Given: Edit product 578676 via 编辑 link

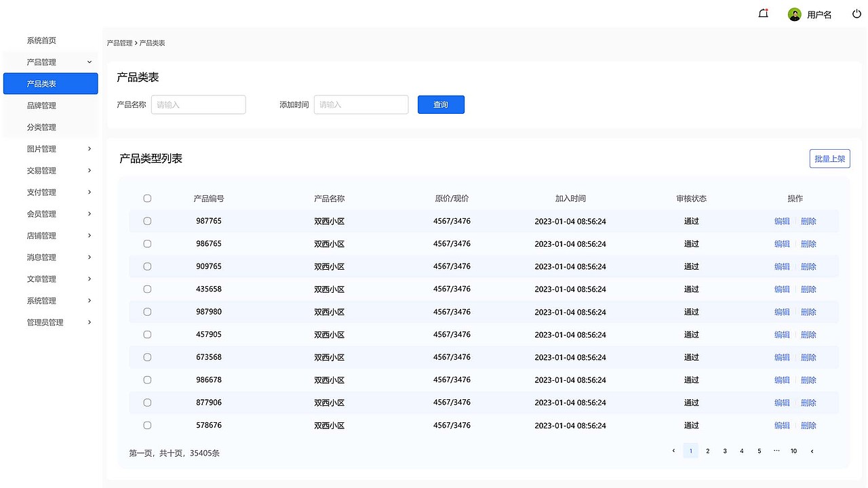Looking at the screenshot, I should pos(782,426).
